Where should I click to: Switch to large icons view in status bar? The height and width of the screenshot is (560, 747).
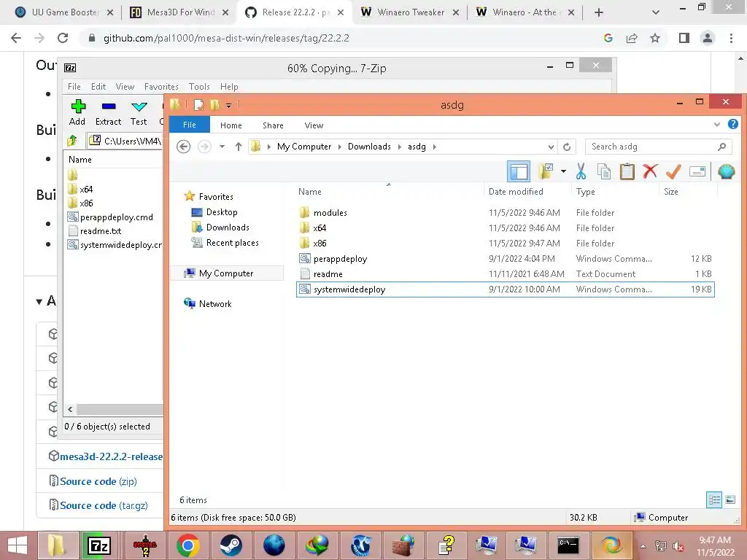[x=730, y=499]
